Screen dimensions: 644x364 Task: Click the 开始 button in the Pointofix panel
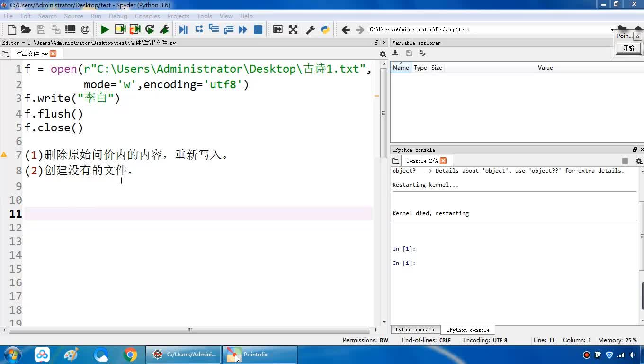pos(628,48)
